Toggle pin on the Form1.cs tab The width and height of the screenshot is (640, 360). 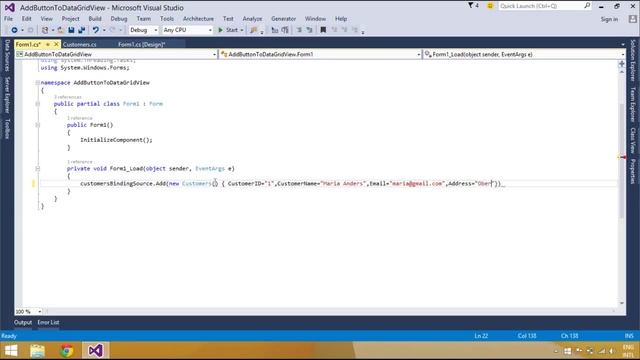pyautogui.click(x=48, y=44)
